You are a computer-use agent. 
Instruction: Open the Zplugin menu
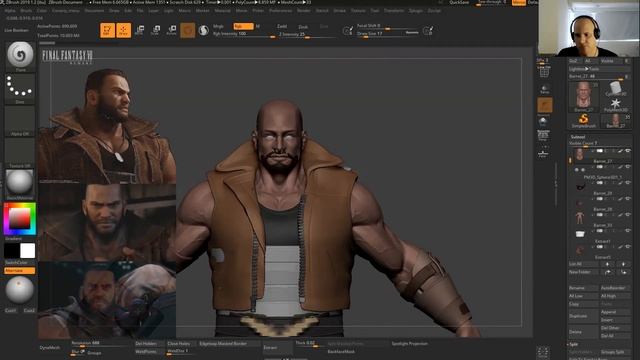416,11
